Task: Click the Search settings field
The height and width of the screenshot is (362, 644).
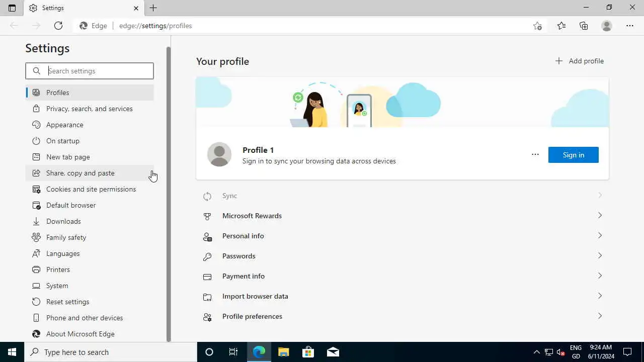Action: (x=90, y=71)
